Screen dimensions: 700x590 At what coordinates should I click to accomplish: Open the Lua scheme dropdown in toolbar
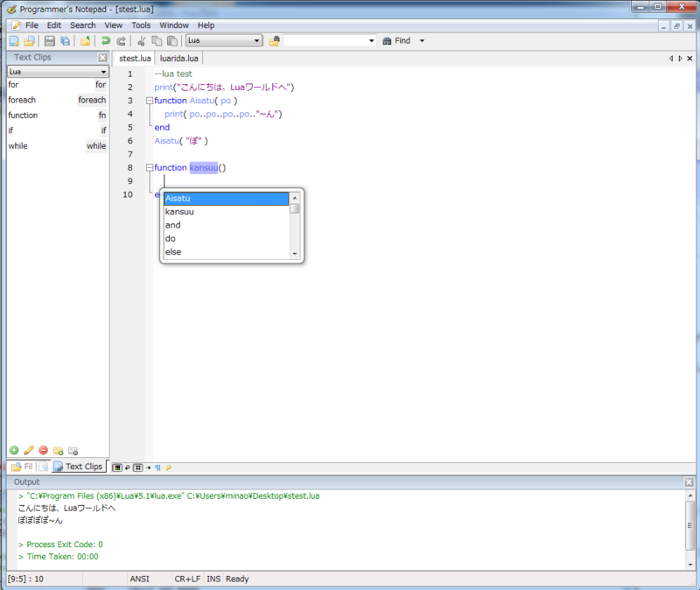(x=224, y=40)
